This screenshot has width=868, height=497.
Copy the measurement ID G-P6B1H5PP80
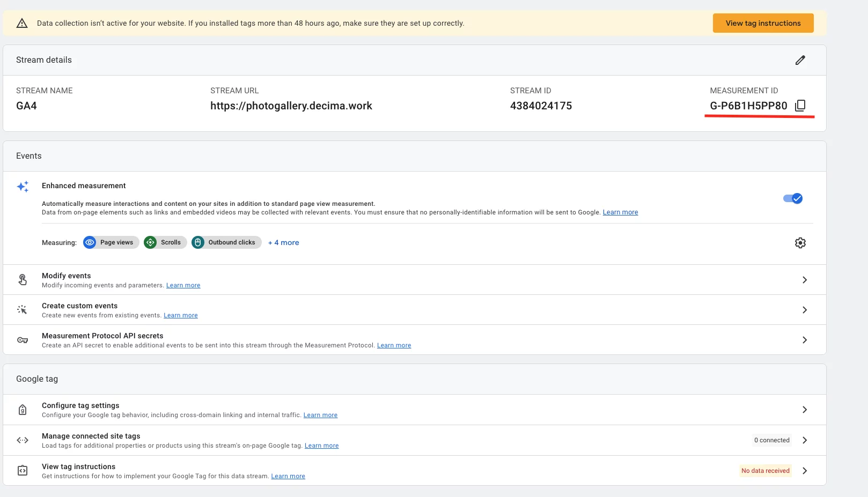(x=800, y=106)
